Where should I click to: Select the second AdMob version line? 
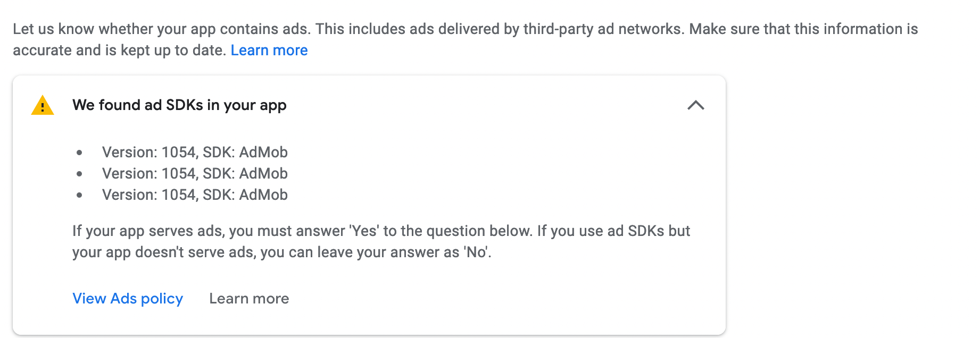point(195,174)
